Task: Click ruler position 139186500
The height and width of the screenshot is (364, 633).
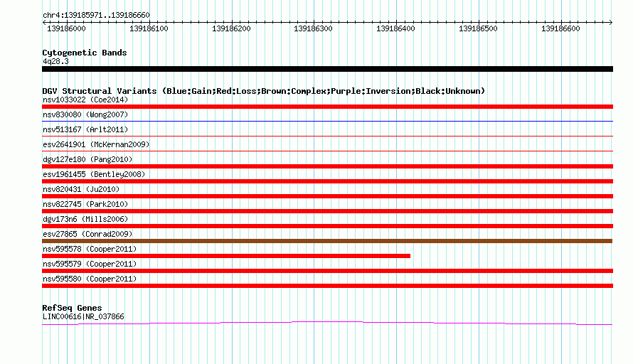Action: 478,28
